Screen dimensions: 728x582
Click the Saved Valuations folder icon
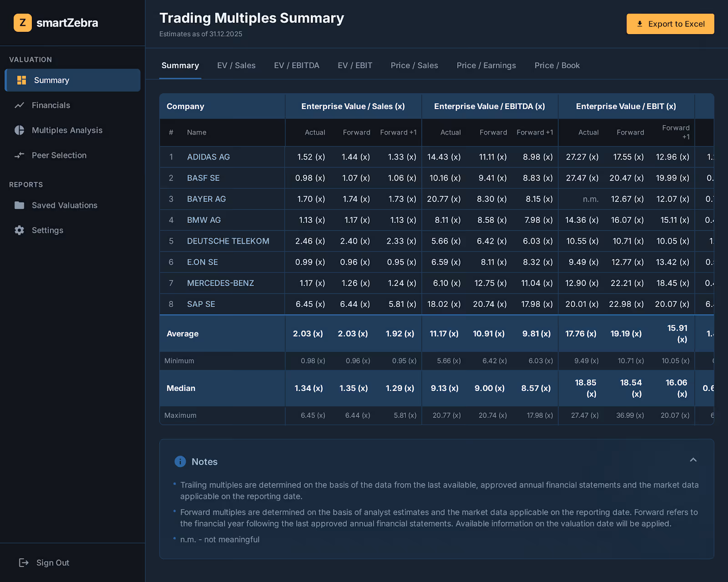[x=19, y=205]
